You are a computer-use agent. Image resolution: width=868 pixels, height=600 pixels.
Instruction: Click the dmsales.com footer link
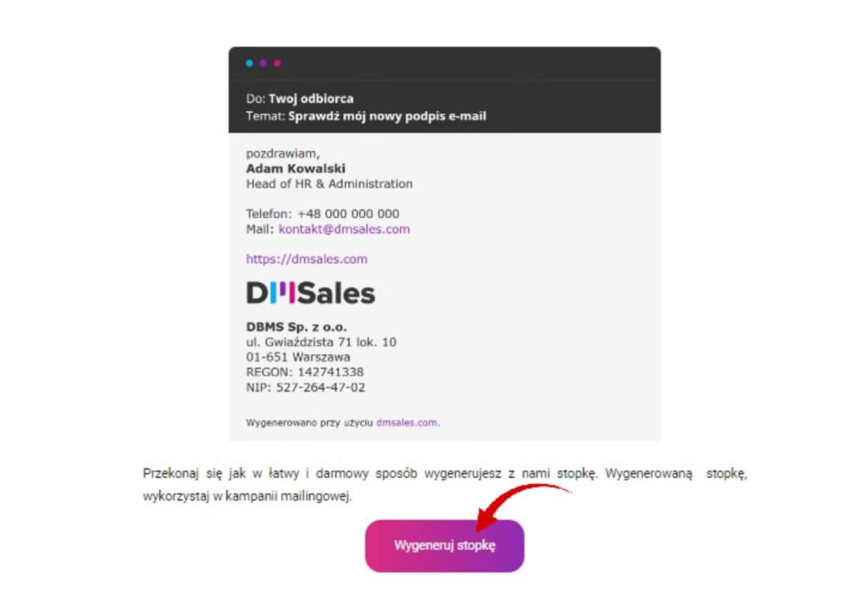click(x=407, y=422)
